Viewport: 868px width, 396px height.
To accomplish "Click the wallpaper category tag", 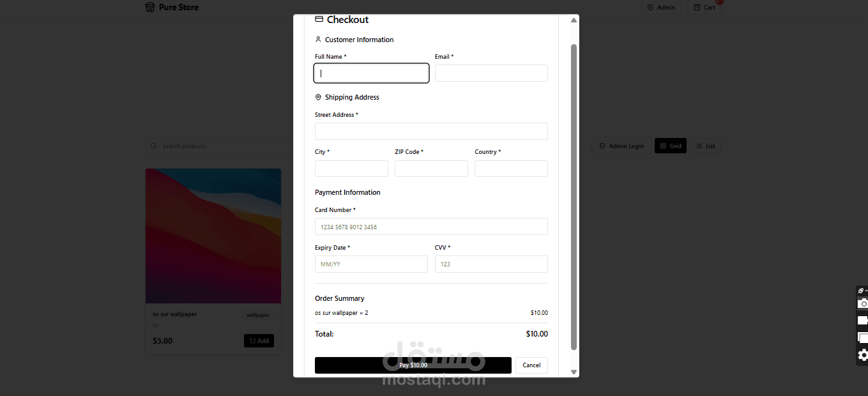I will (258, 315).
